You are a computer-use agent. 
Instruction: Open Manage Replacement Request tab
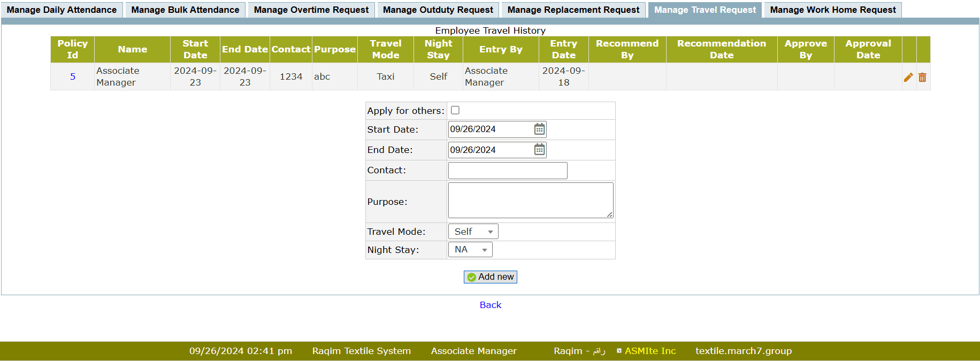[x=573, y=10]
